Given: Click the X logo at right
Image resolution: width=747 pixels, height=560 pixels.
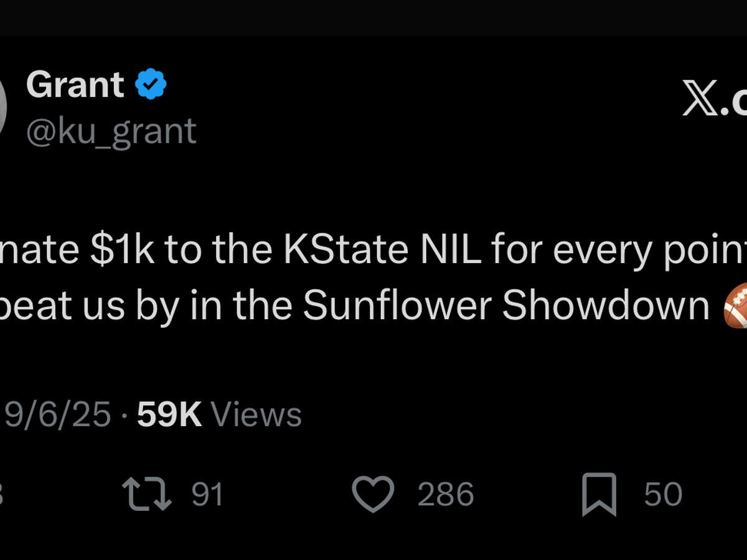Looking at the screenshot, I should pyautogui.click(x=700, y=100).
